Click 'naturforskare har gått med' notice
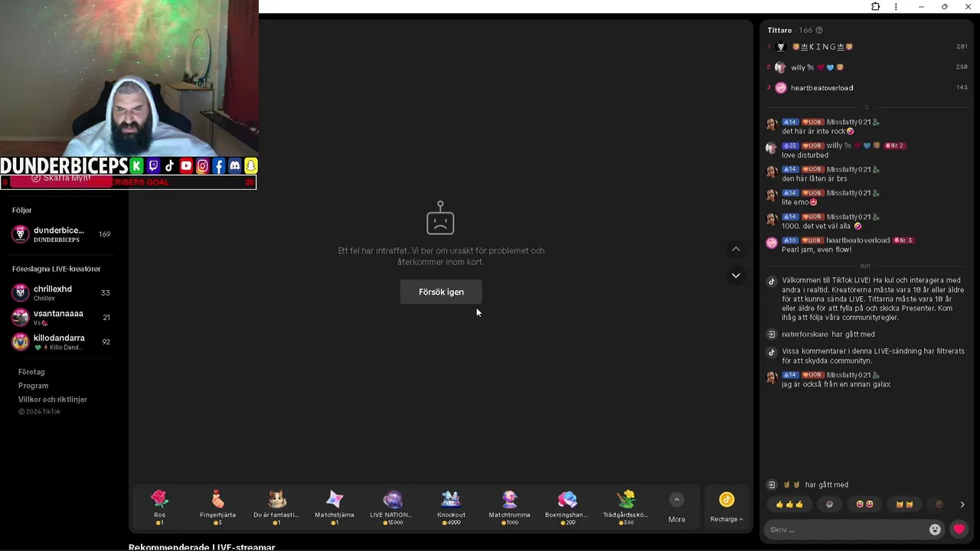Viewport: 980px width, 551px height. [828, 334]
